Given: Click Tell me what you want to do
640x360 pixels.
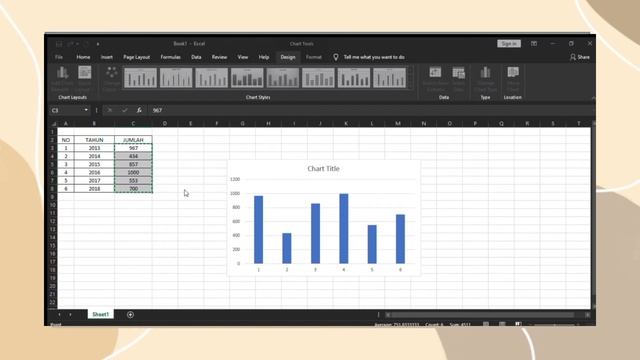Looking at the screenshot, I should pos(374,57).
